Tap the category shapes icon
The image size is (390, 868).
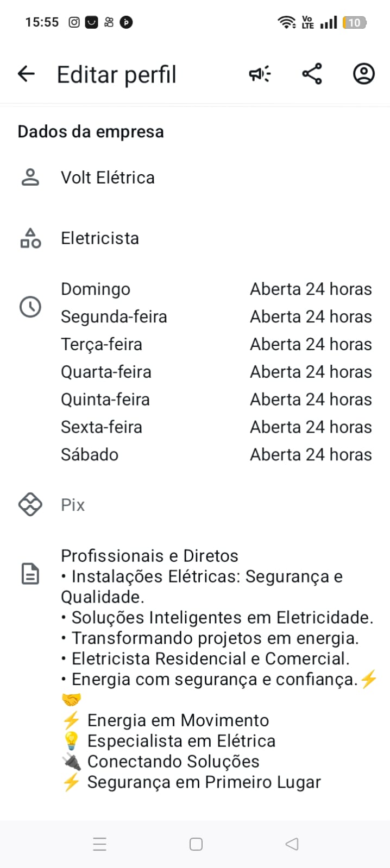click(x=30, y=238)
